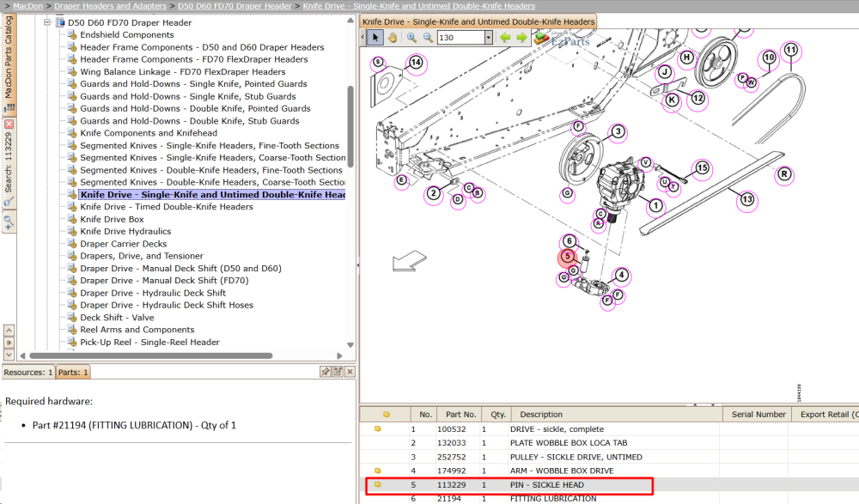859x504 pixels.
Task: Select the ARM - WOBBLE BOX DRIVE row
Action: (608, 471)
